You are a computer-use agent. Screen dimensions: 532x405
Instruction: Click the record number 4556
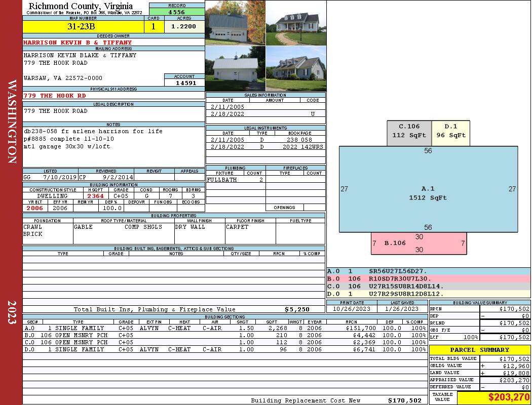pos(177,12)
